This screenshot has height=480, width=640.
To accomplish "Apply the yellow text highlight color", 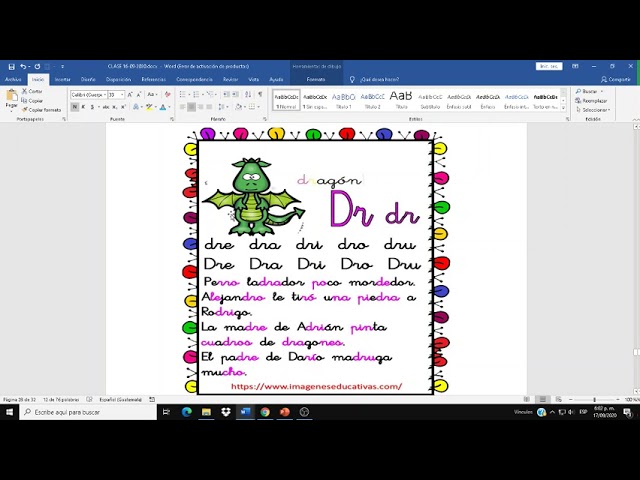I will tap(149, 107).
